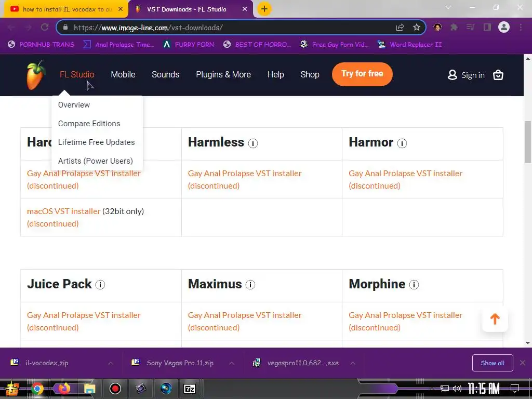Image resolution: width=532 pixels, height=399 pixels.
Task: Click the scrollbar down arrow
Action: 528,343
